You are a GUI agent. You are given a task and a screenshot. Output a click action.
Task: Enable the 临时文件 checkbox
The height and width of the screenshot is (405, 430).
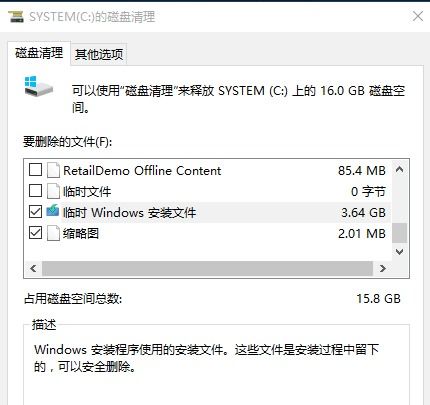tap(35, 191)
